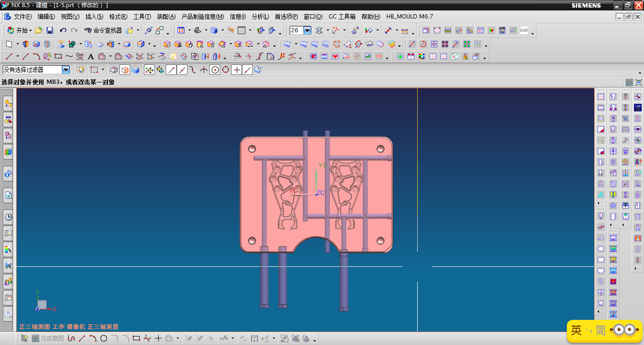
Task: Open the Roles sidebar tab with people icon
Action: pyautogui.click(x=8, y=281)
